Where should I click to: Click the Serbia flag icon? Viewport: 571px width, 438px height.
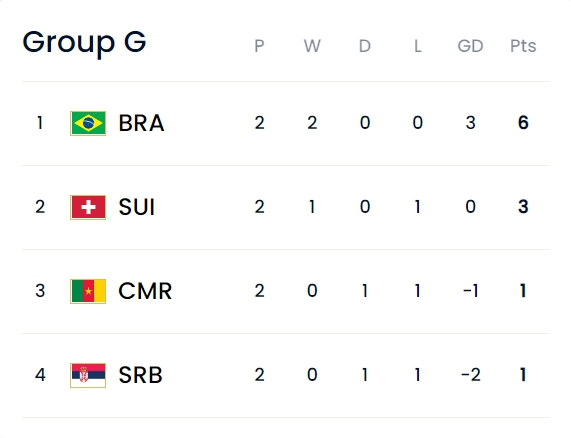[88, 375]
